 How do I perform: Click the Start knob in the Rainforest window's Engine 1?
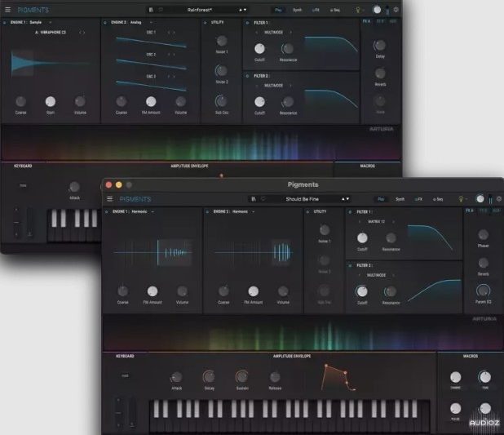pyautogui.click(x=50, y=101)
